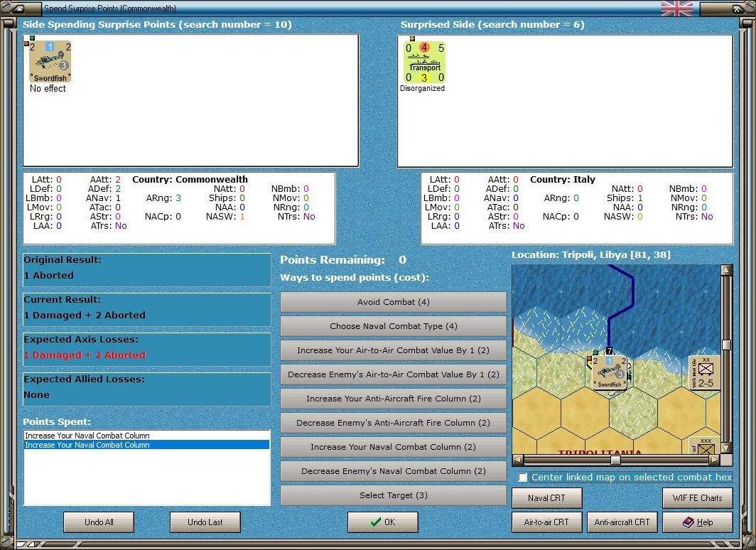Open the Naval CRT chart
The image size is (756, 550).
[547, 498]
